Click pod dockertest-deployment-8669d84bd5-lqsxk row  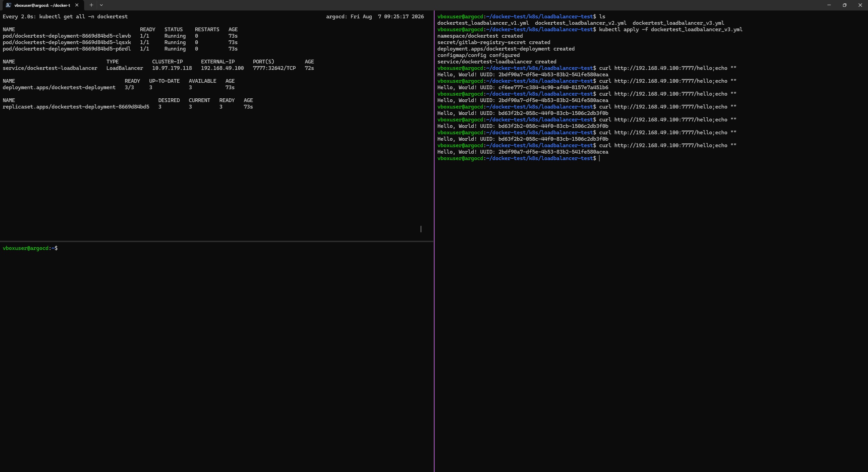[120, 42]
